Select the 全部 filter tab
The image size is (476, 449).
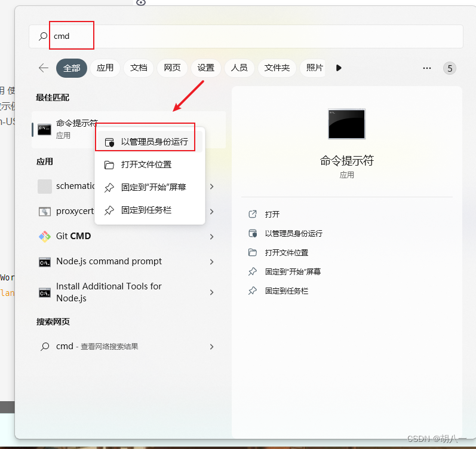[72, 68]
